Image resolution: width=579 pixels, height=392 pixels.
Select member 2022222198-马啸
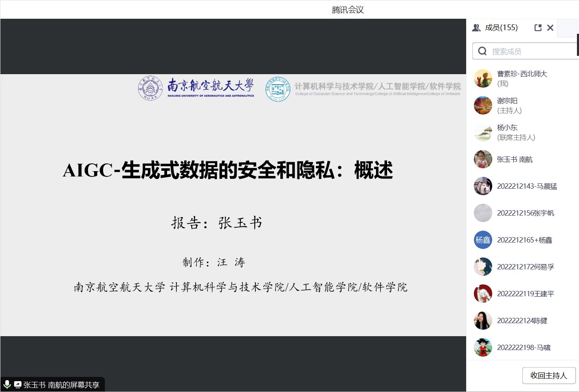(x=524, y=348)
